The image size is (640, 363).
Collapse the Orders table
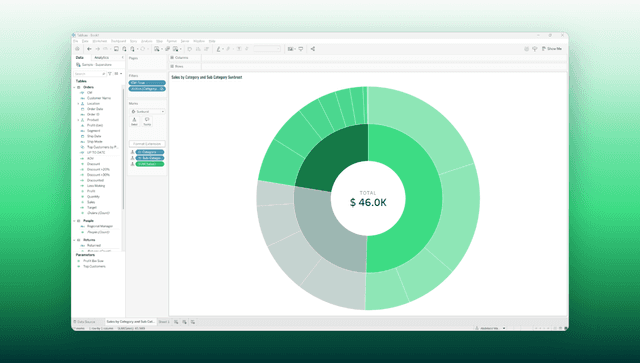click(74, 87)
